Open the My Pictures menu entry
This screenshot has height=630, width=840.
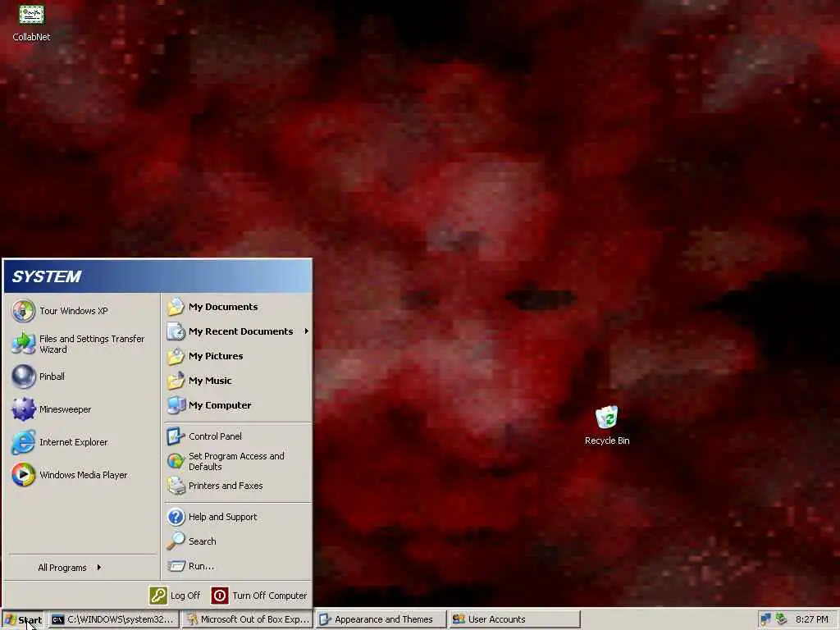[238, 356]
